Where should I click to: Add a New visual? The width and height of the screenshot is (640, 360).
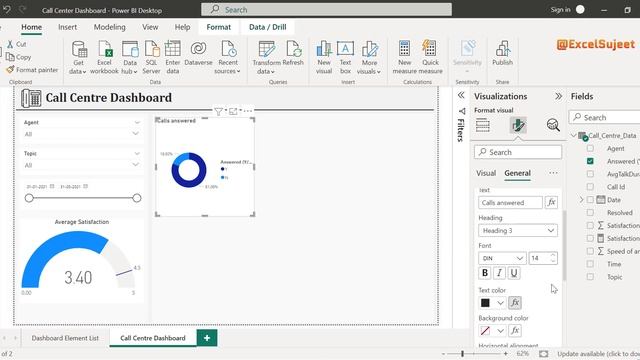pyautogui.click(x=324, y=58)
